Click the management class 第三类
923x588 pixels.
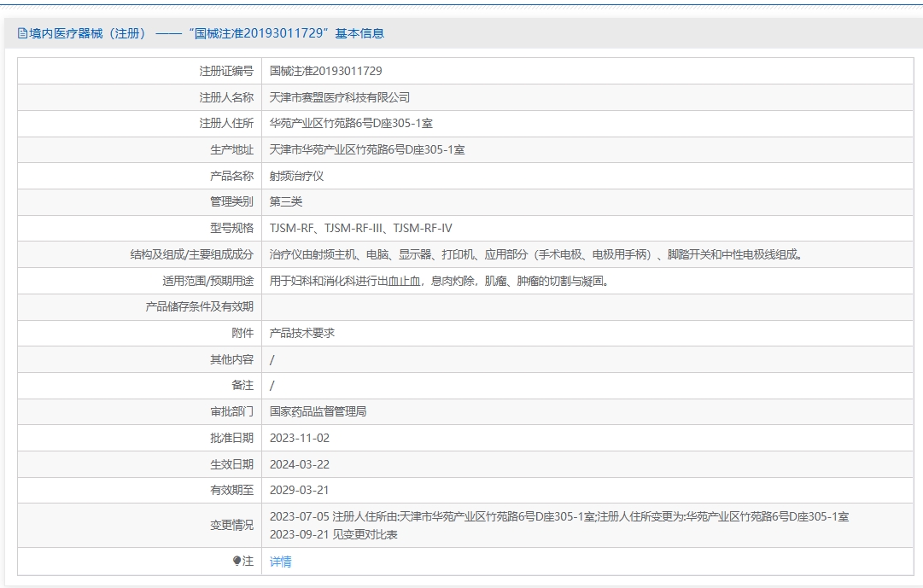tap(286, 202)
